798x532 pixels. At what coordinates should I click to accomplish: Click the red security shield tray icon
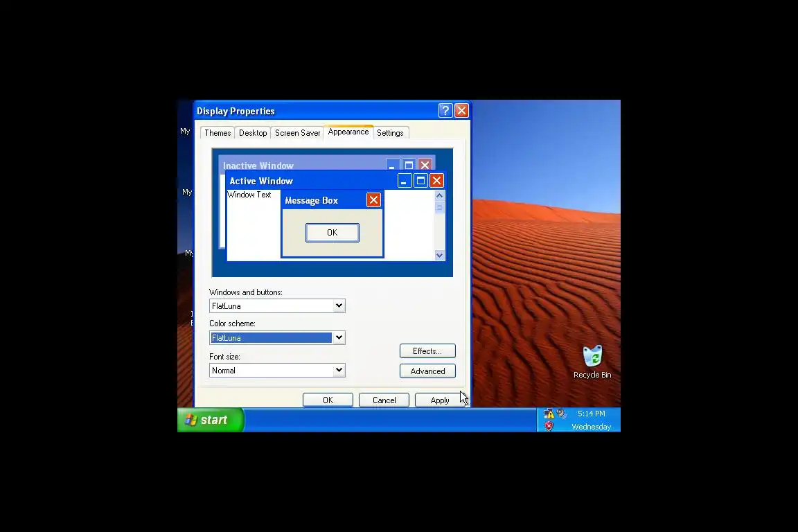pos(549,426)
